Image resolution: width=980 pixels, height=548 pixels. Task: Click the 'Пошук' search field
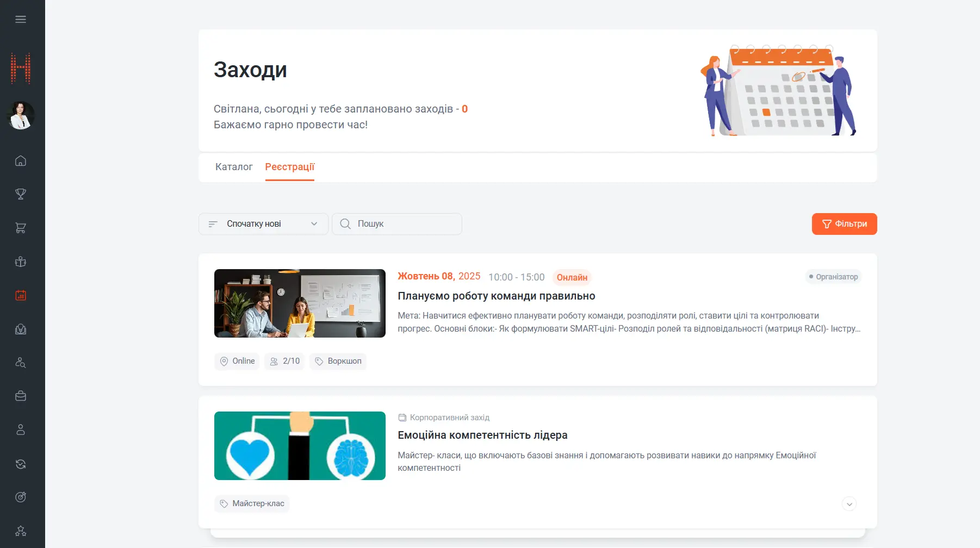(x=402, y=224)
